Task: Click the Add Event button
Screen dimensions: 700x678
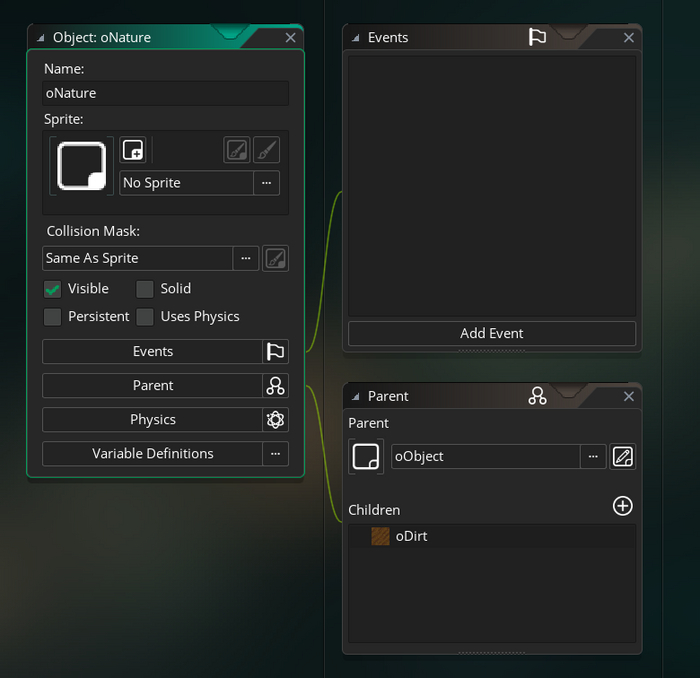Action: coord(492,333)
